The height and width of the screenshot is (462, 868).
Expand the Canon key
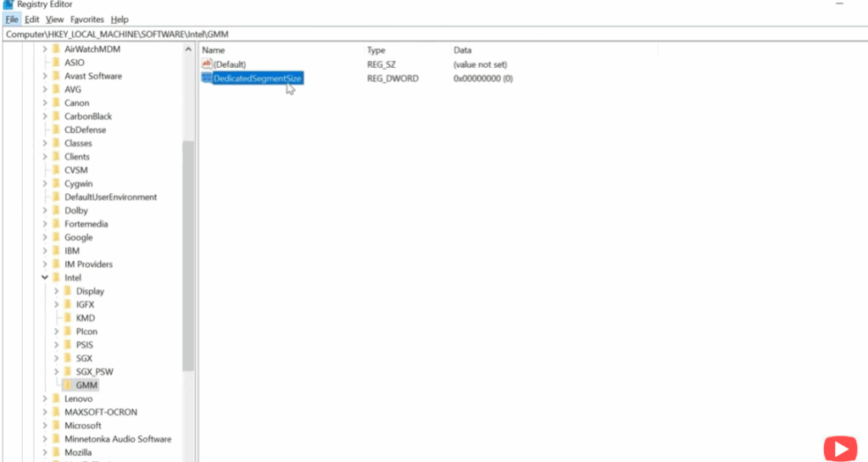(45, 103)
